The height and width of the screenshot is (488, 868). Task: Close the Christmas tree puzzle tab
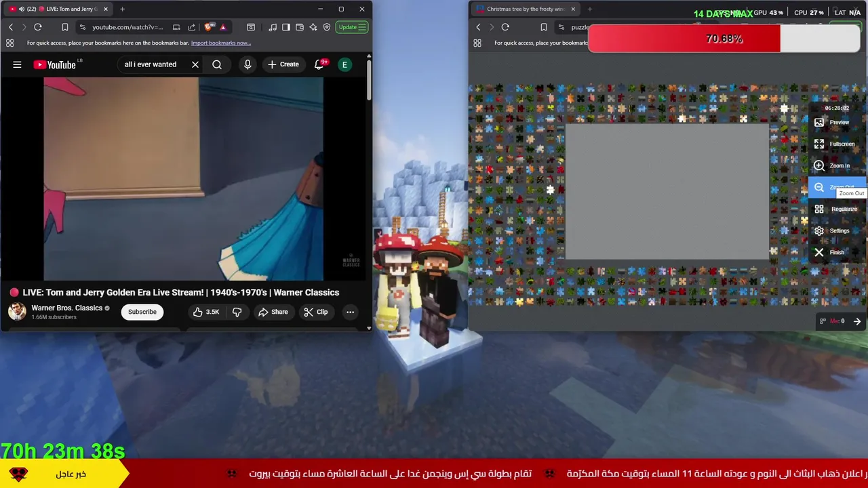coord(573,9)
